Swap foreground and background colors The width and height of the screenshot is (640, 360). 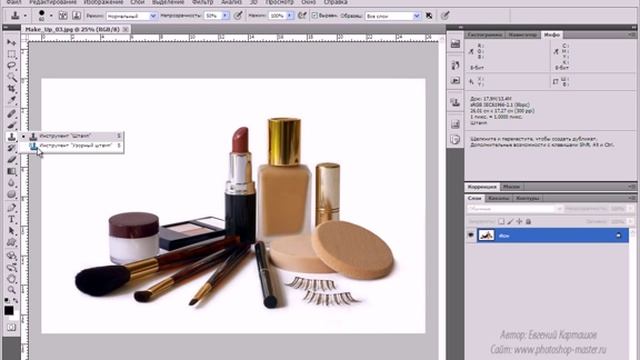click(16, 300)
